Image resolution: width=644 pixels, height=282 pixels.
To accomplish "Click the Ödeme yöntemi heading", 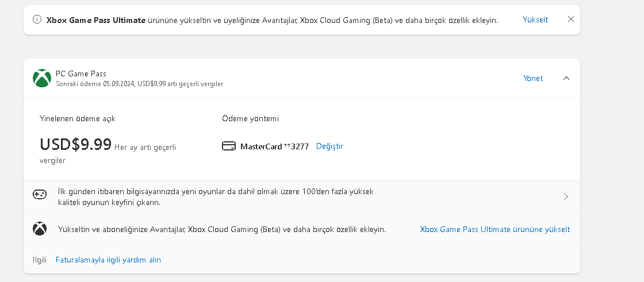I will [250, 118].
